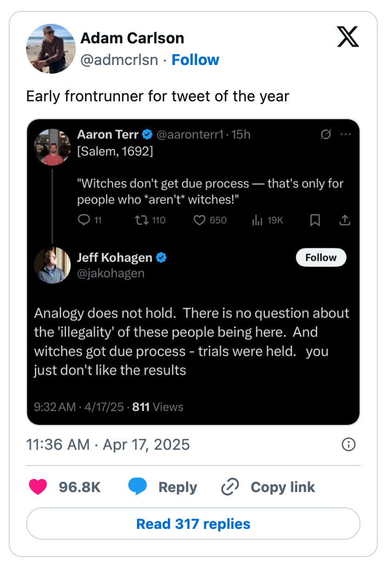Click the info icon next to the timestamp
Viewport: 392px width, 569px height.
[349, 444]
